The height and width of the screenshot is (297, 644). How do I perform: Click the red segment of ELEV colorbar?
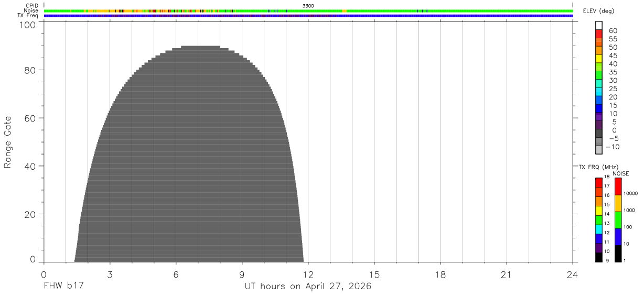[599, 34]
